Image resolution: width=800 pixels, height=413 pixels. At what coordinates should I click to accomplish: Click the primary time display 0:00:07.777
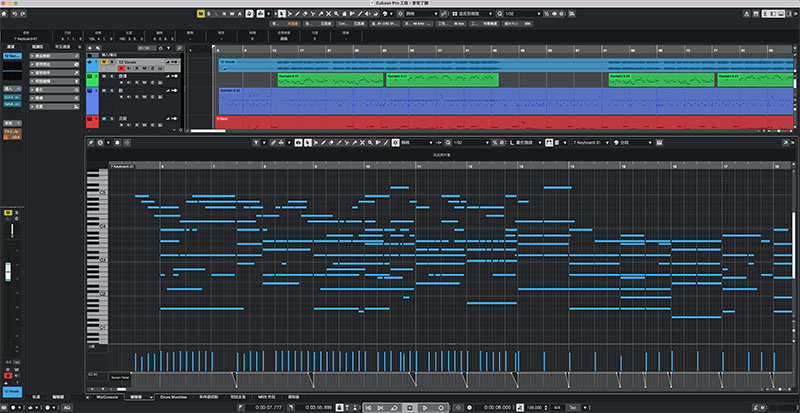268,407
